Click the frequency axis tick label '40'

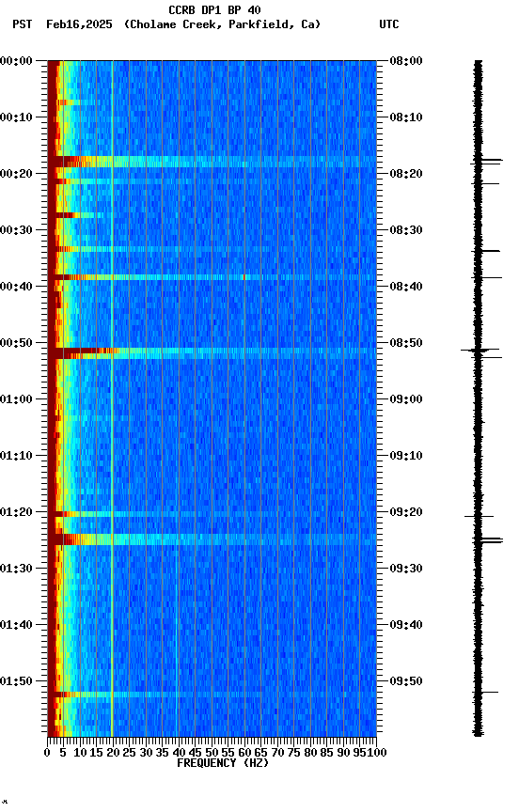point(180,754)
